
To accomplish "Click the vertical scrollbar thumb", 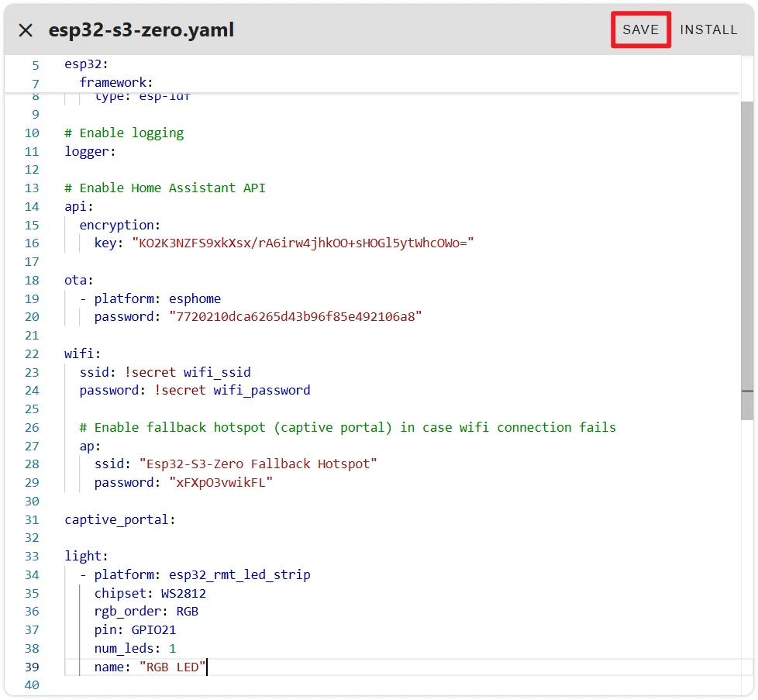I will tap(747, 260).
